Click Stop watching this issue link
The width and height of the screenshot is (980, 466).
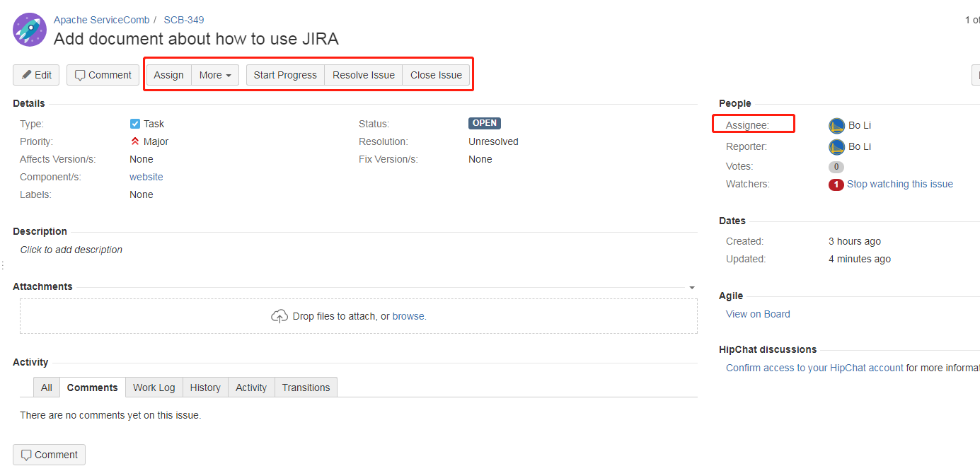point(899,184)
